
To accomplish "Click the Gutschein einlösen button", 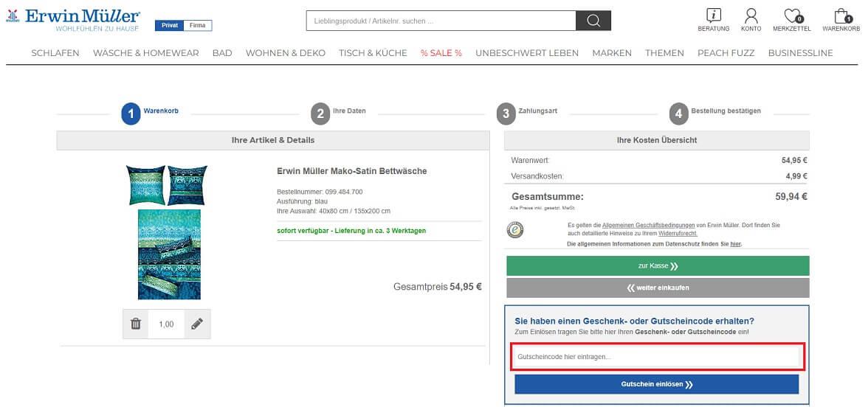I will point(657,384).
